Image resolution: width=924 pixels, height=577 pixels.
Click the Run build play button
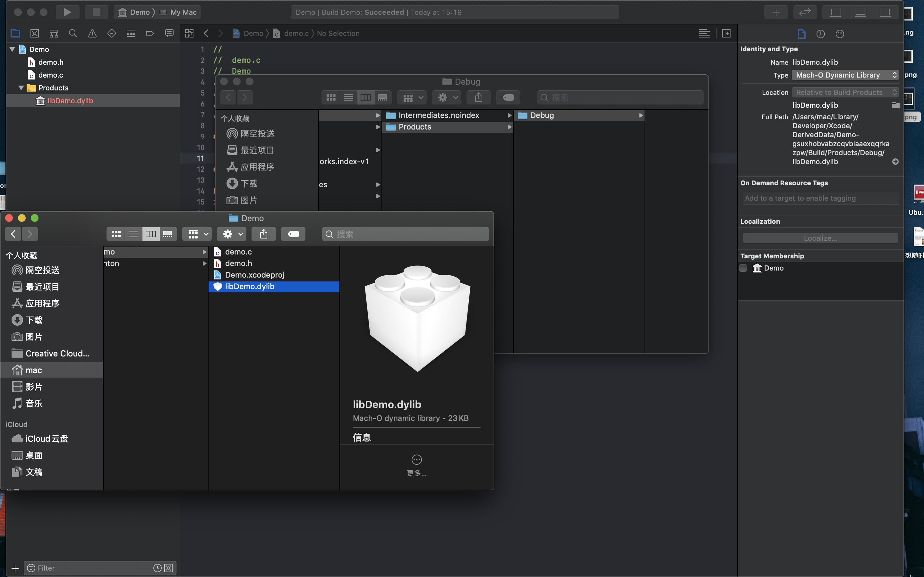(x=67, y=12)
